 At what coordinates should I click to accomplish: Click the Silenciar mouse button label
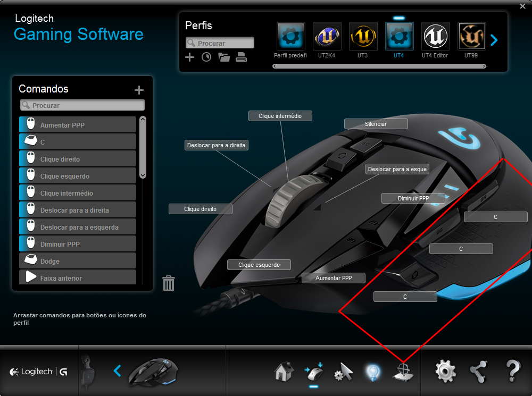tap(376, 124)
